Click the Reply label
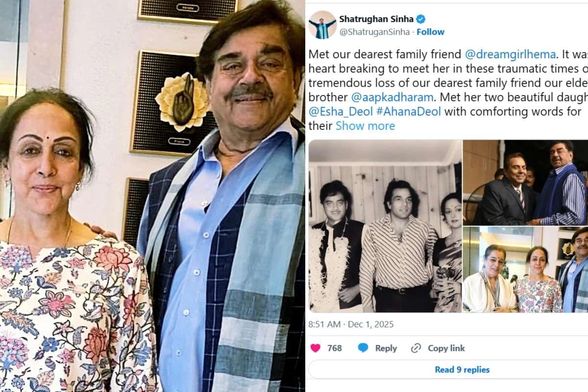 click(386, 348)
